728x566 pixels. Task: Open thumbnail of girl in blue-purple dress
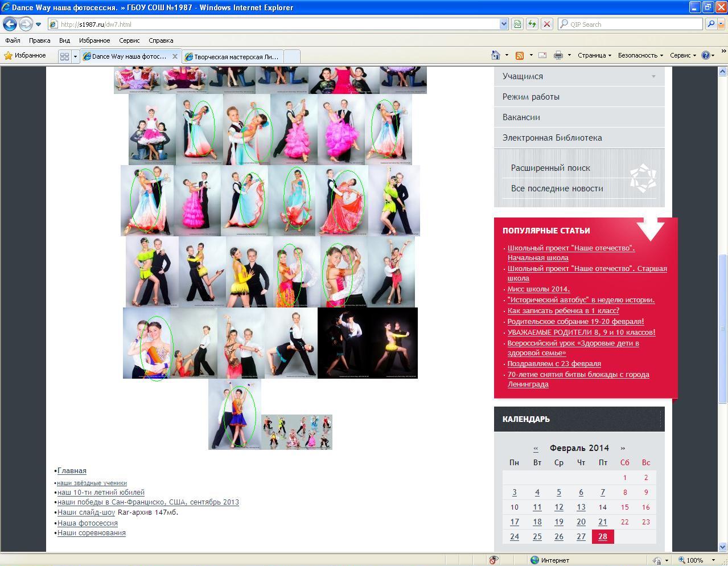[235, 414]
